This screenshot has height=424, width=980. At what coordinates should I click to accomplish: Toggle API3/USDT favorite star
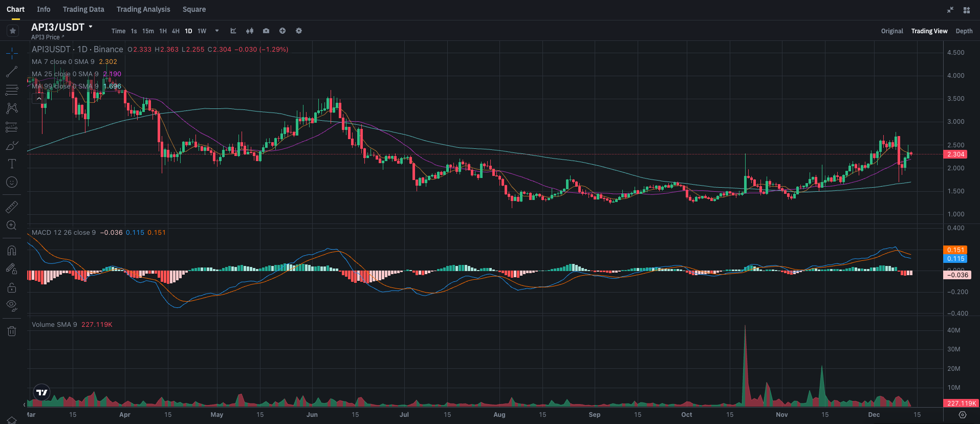coord(13,31)
